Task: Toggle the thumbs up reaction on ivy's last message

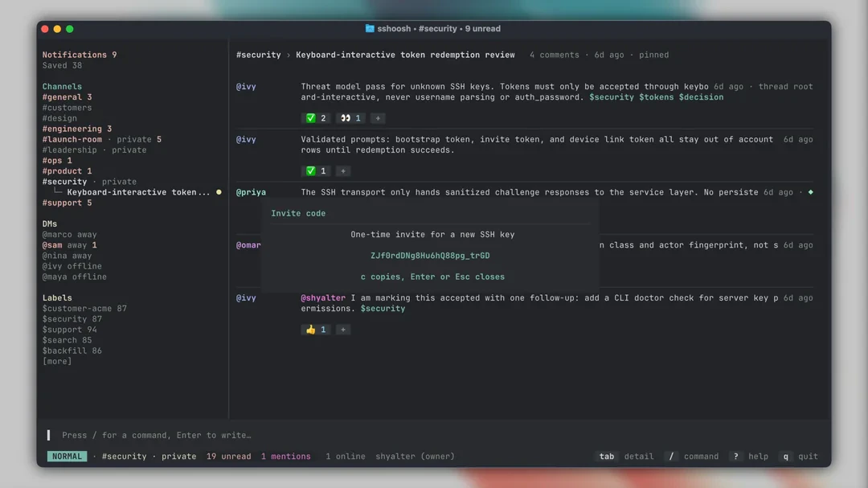Action: [316, 330]
